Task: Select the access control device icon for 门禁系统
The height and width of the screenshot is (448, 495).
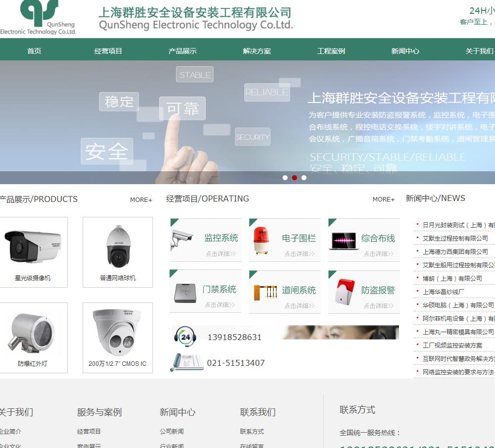Action: 186,292
